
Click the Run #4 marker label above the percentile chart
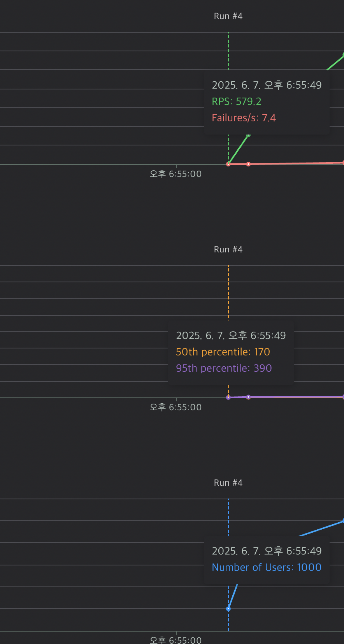[228, 249]
